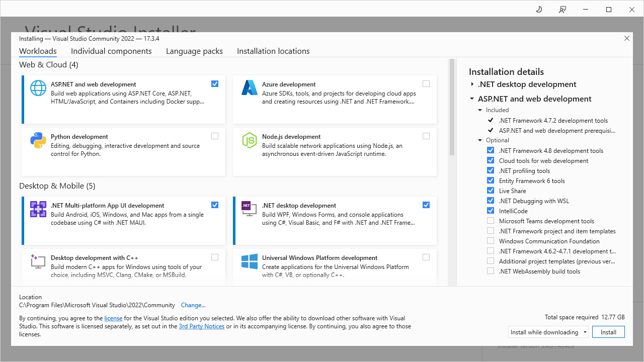Viewport: 644px width, 362px height.
Task: Open the Install while downloading dropdown
Action: coord(548,332)
